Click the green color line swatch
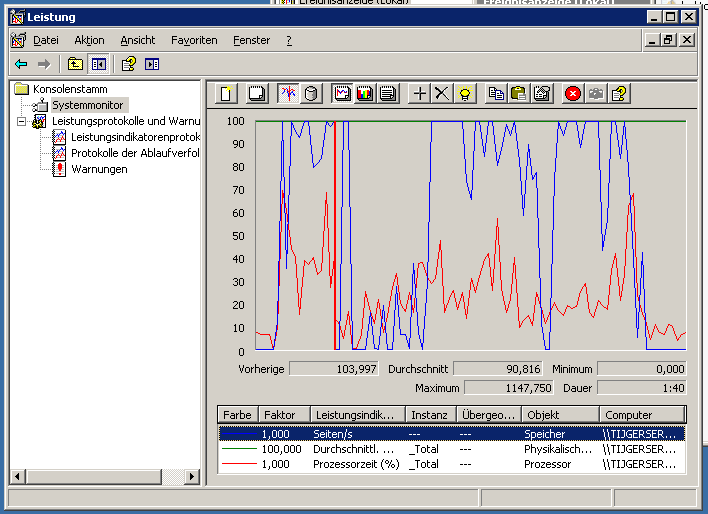708x514 pixels. [239, 449]
